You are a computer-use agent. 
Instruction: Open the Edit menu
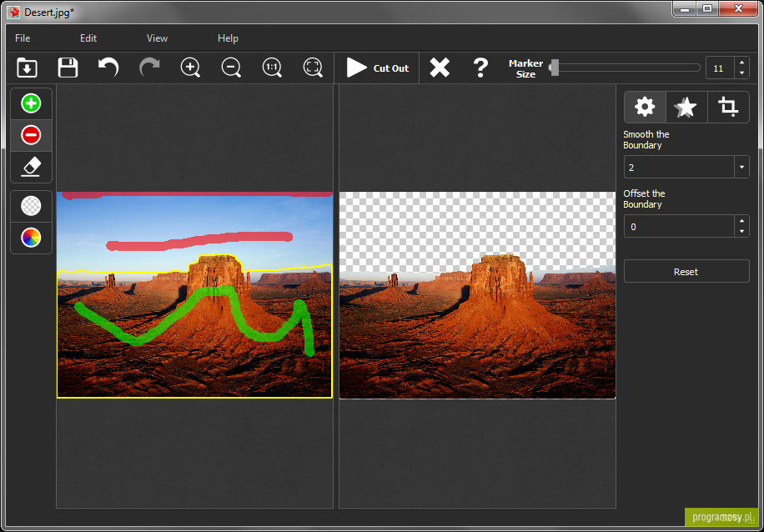[x=88, y=38]
